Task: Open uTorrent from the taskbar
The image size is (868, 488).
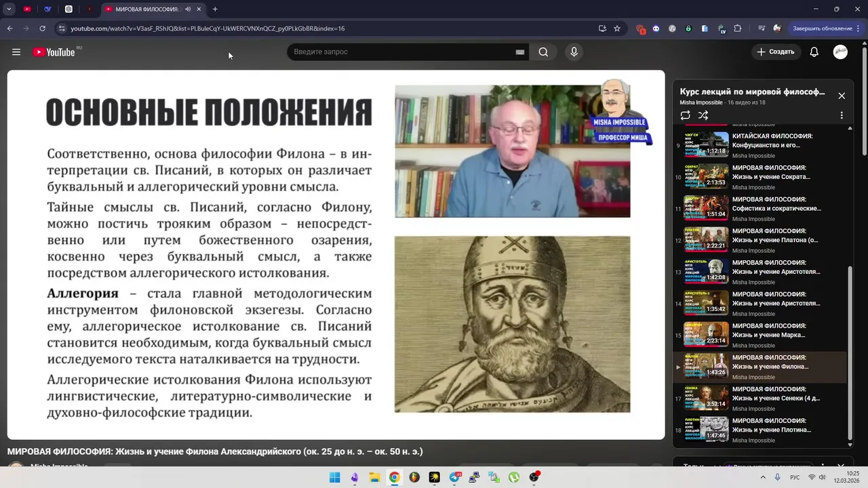Action: point(514,477)
